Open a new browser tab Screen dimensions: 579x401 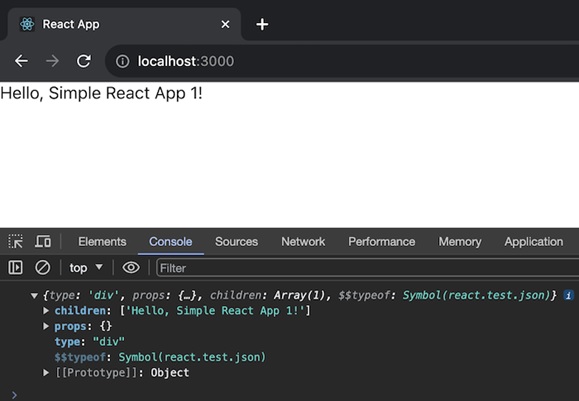(x=262, y=24)
